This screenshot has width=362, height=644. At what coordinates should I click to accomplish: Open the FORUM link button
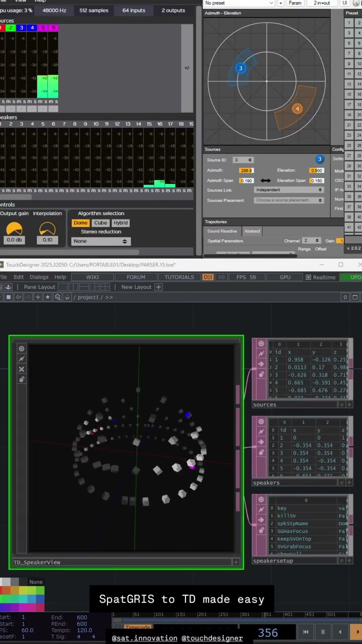136,277
